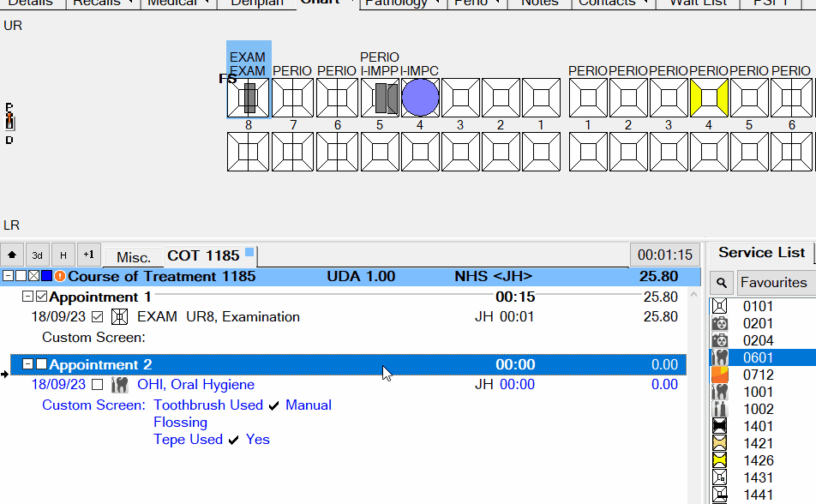Select the 0101 exam service icon
816x504 pixels.
tap(720, 306)
